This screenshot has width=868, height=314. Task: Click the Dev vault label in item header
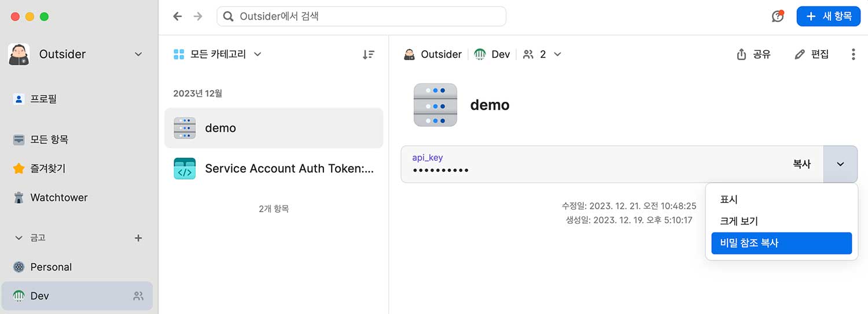point(492,54)
